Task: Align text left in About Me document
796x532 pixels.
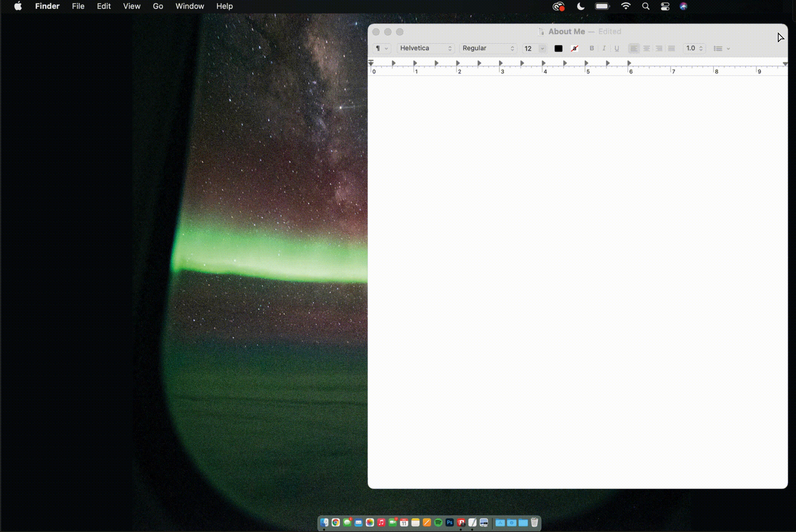Action: (634, 49)
